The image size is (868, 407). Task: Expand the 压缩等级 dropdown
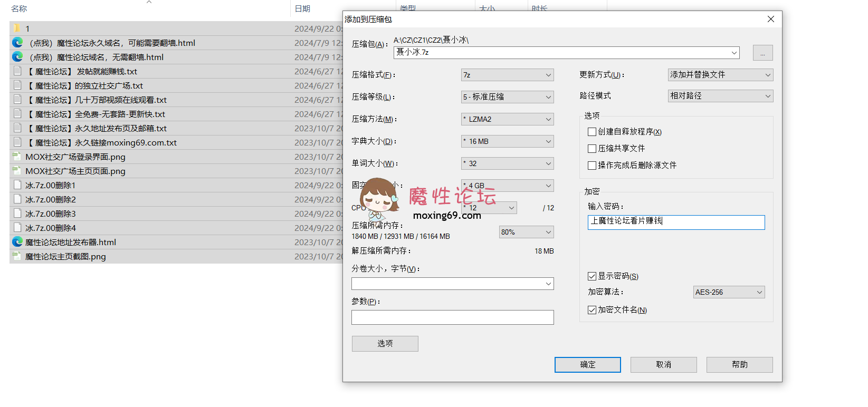(507, 97)
